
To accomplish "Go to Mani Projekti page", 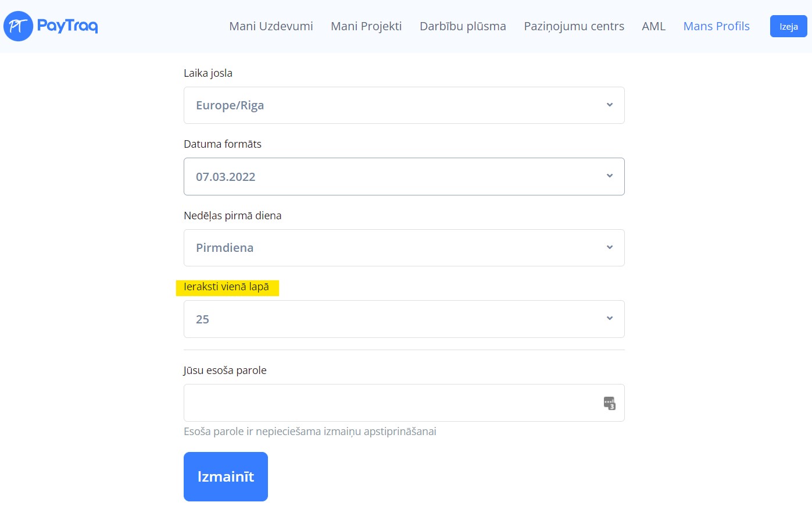I will pyautogui.click(x=366, y=26).
